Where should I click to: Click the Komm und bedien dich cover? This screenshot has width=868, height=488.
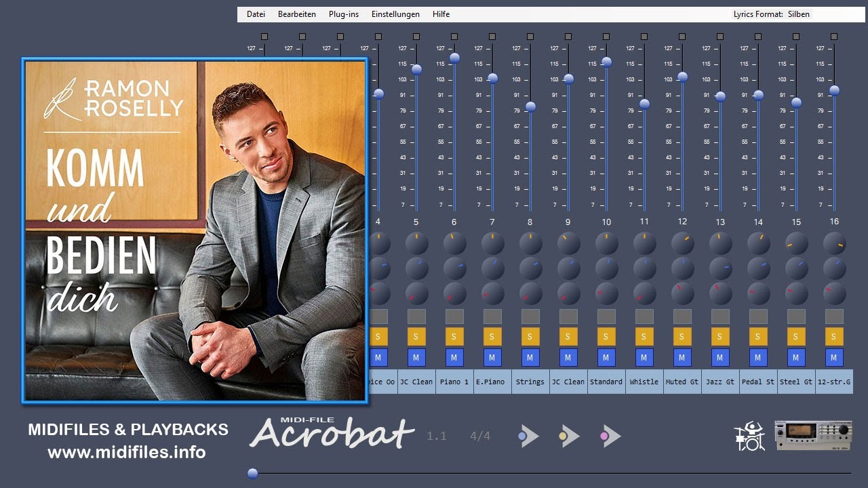[x=195, y=230]
